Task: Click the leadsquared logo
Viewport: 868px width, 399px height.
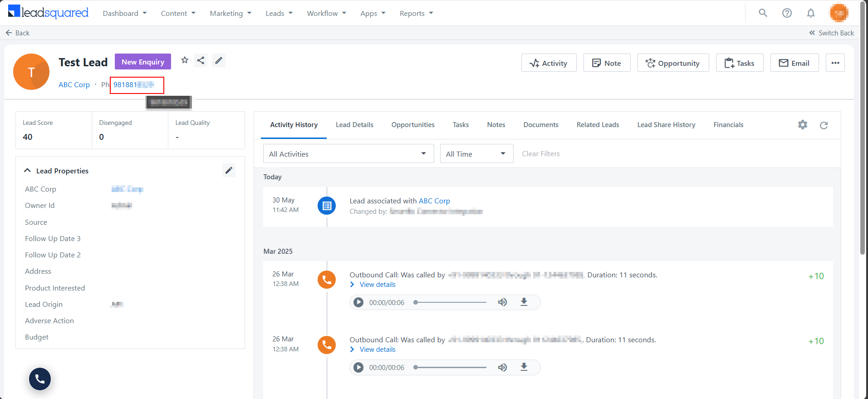Action: 48,12
